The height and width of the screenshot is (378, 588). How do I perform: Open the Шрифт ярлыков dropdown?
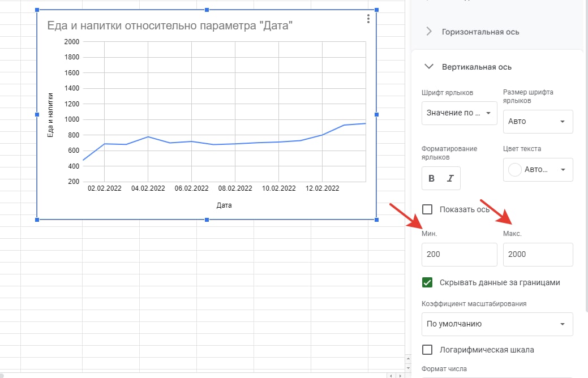pyautogui.click(x=459, y=113)
